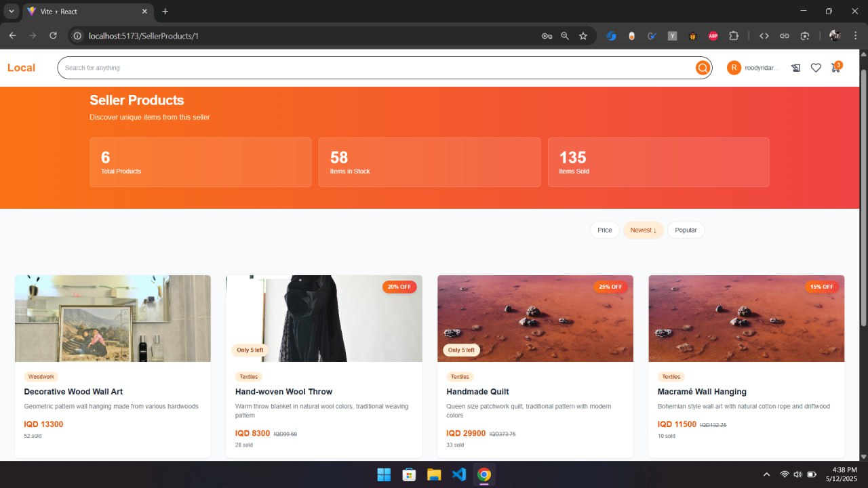
Task: Click the Search for anything field
Action: pyautogui.click(x=373, y=68)
